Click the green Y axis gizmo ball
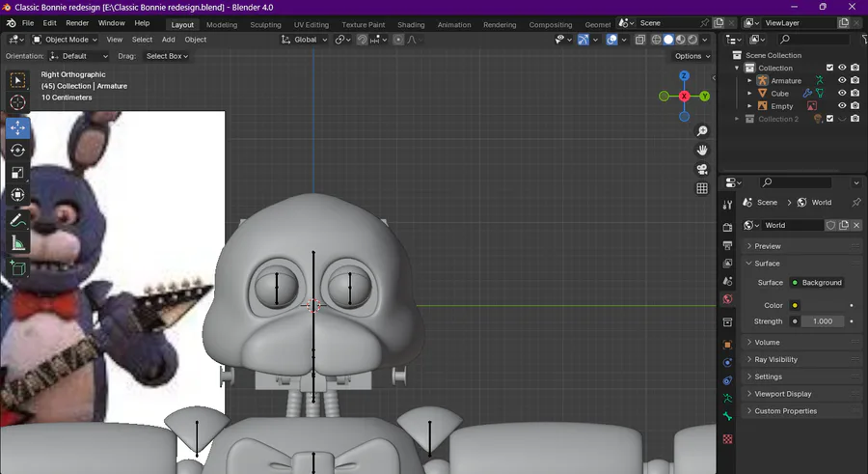868x474 pixels. coord(705,96)
